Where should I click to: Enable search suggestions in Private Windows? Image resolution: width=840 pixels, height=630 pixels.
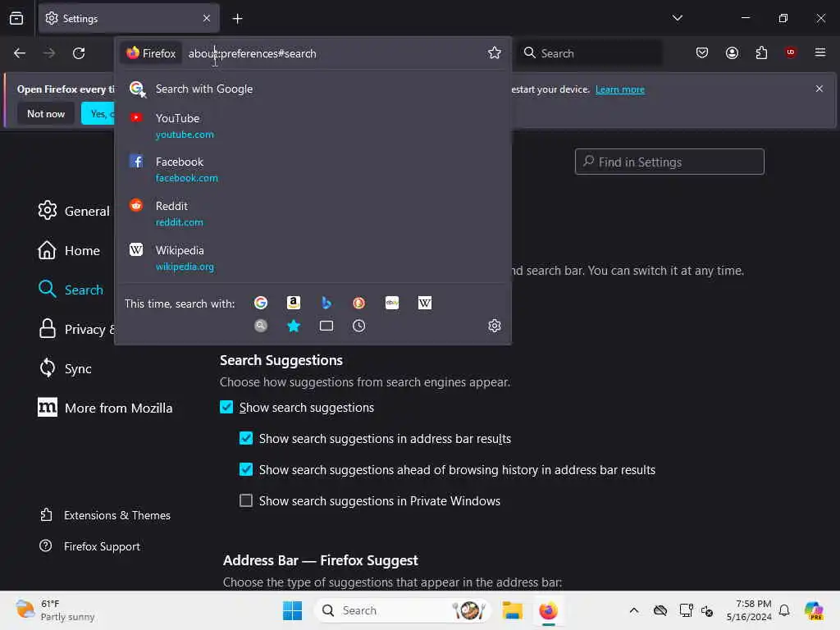pos(246,500)
